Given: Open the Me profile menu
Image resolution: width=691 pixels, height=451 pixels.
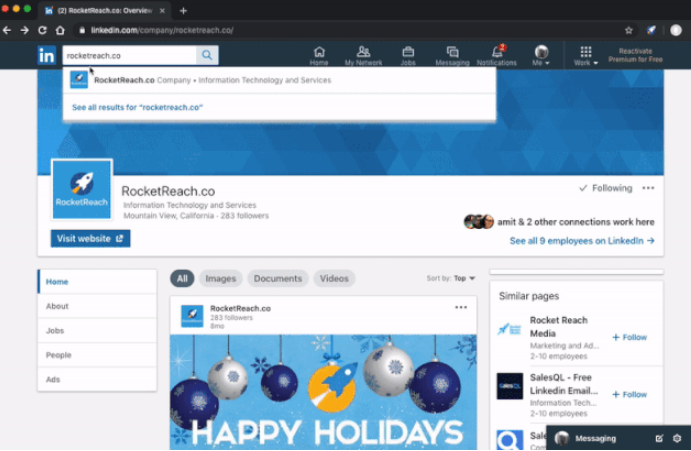Looking at the screenshot, I should [x=541, y=56].
